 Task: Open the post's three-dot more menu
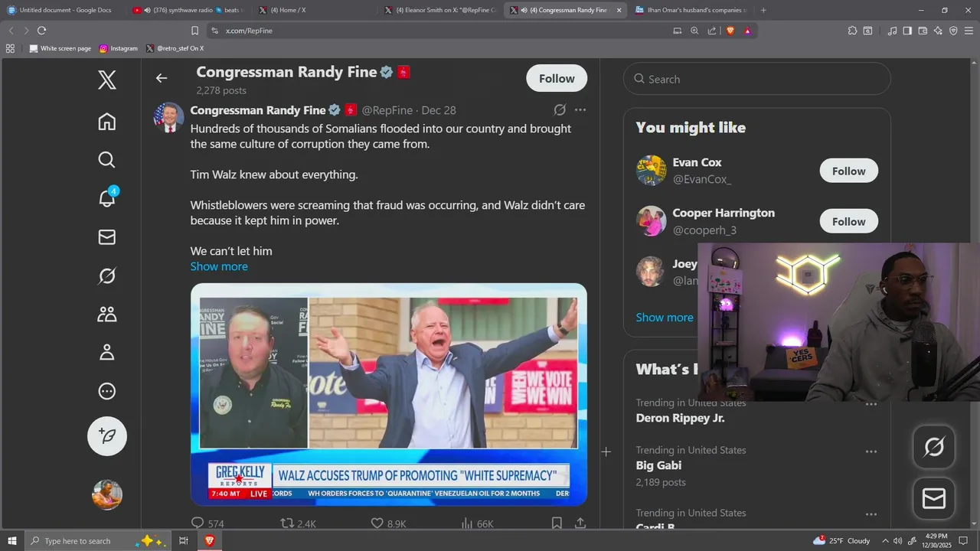pos(580,109)
